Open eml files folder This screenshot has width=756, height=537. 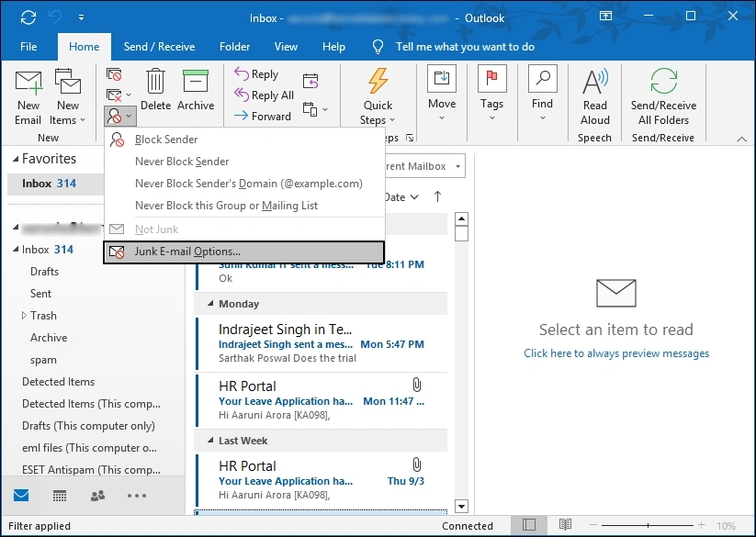[x=89, y=448]
